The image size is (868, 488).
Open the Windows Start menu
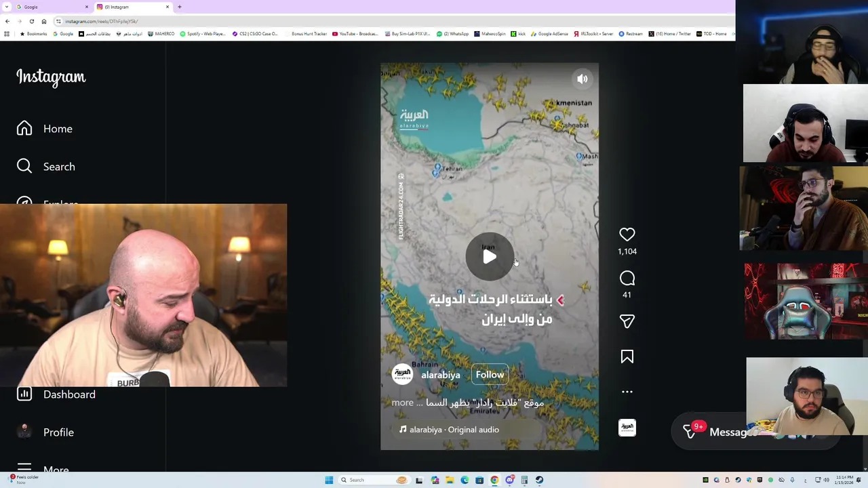[329, 480]
